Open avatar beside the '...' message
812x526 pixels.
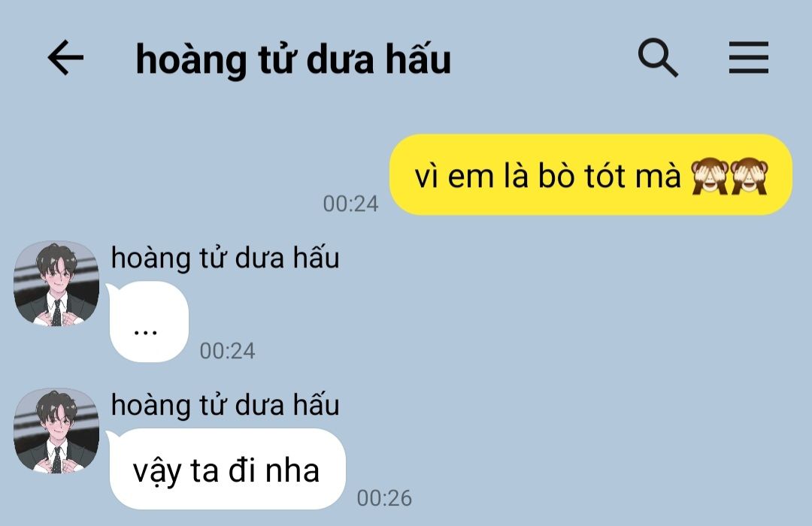[x=56, y=283]
